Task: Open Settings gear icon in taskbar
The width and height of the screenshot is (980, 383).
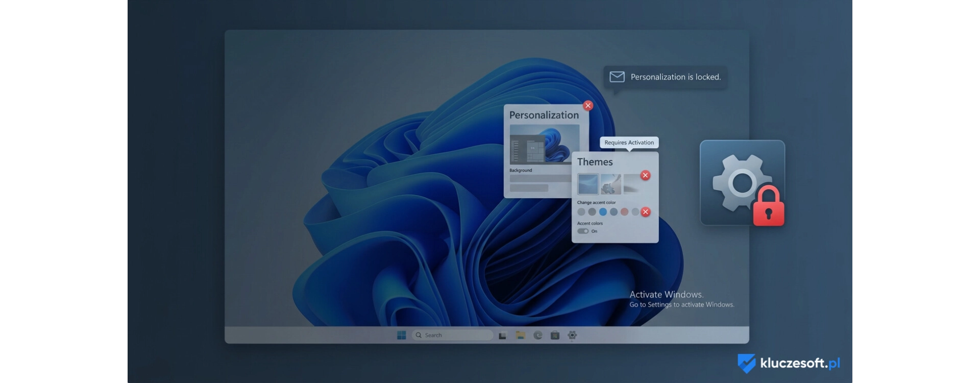Action: coord(572,335)
